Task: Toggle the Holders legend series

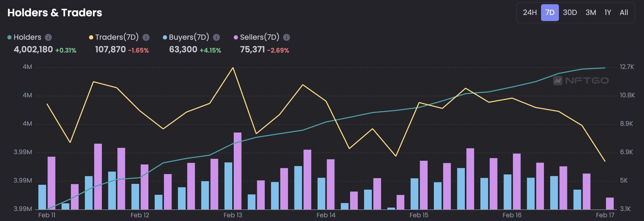Action: tap(27, 37)
